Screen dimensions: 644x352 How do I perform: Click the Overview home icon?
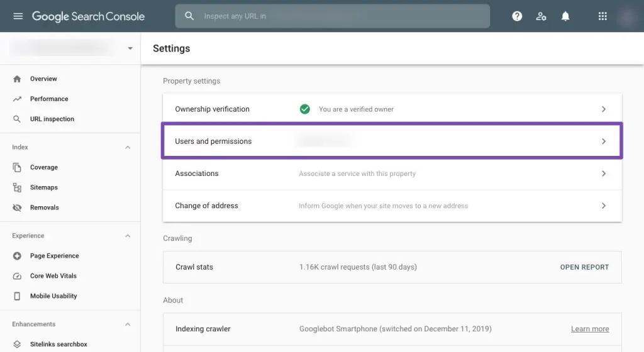click(17, 79)
